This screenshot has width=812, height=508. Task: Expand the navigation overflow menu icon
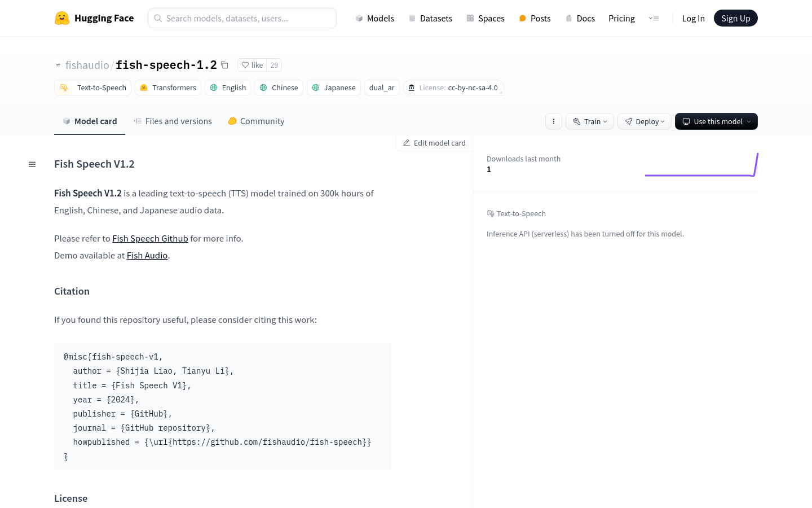(654, 18)
